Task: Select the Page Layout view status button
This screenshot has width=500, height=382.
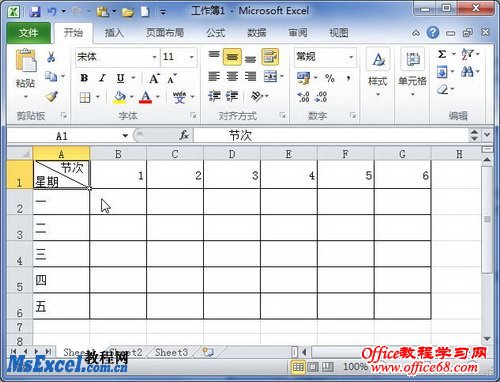Action: 313,367
